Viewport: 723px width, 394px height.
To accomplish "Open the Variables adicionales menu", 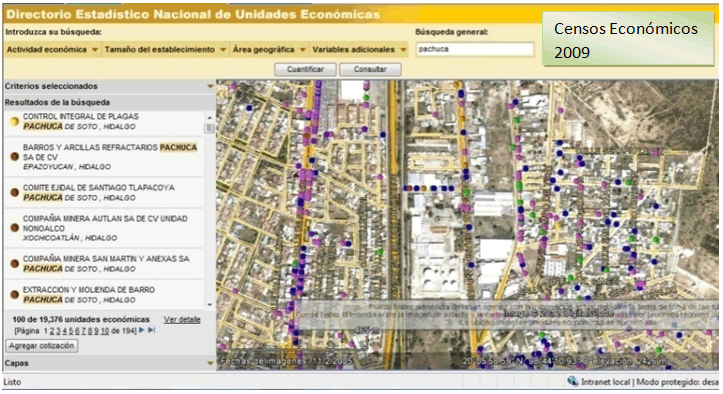I will pyautogui.click(x=359, y=50).
